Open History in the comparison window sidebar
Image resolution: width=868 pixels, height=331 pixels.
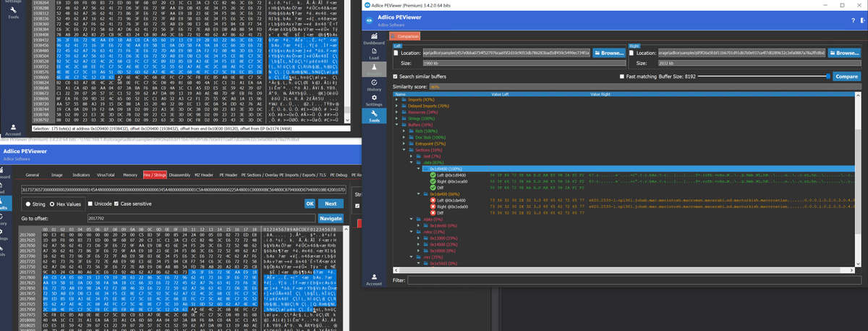tap(373, 85)
